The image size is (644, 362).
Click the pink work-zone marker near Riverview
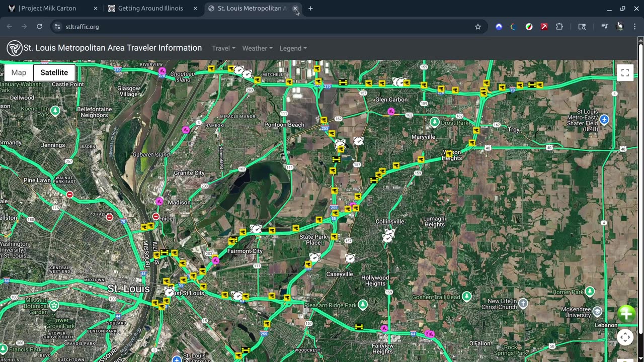162,71
